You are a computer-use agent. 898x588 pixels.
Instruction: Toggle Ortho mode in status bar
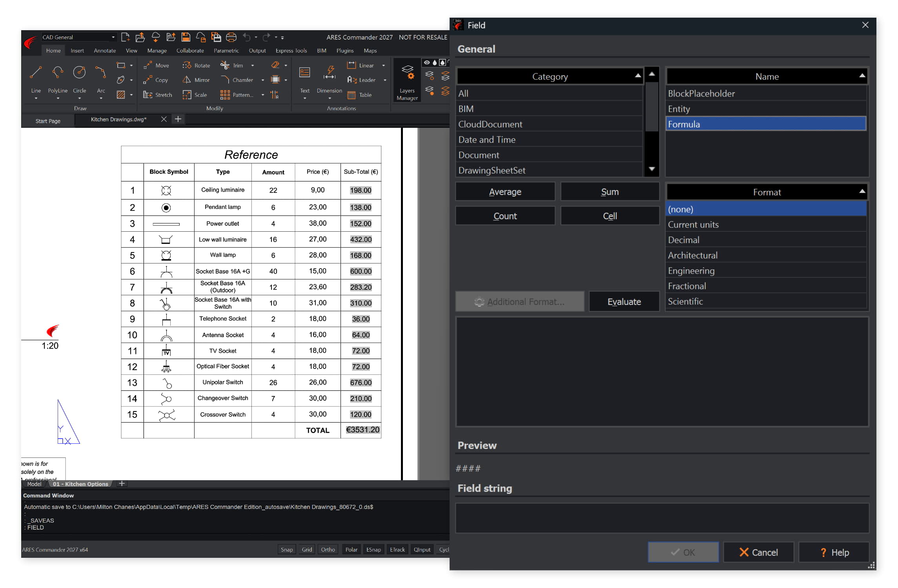[x=328, y=550]
